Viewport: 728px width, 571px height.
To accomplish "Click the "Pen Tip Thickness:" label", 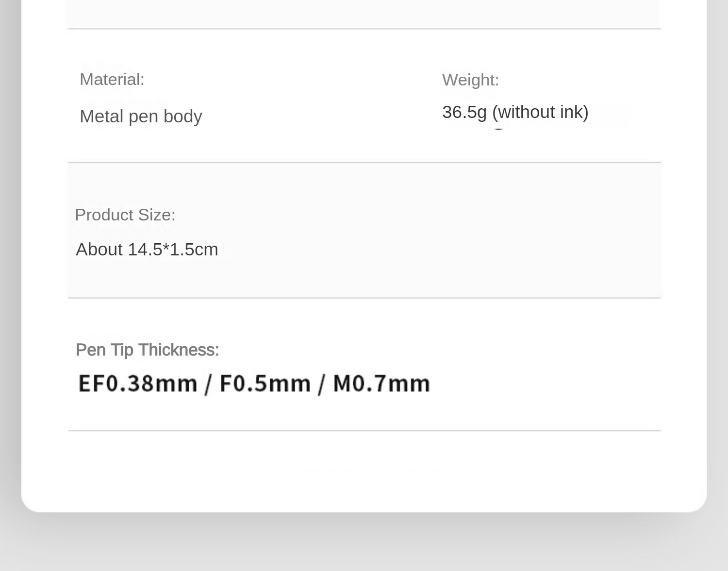I will point(147,350).
